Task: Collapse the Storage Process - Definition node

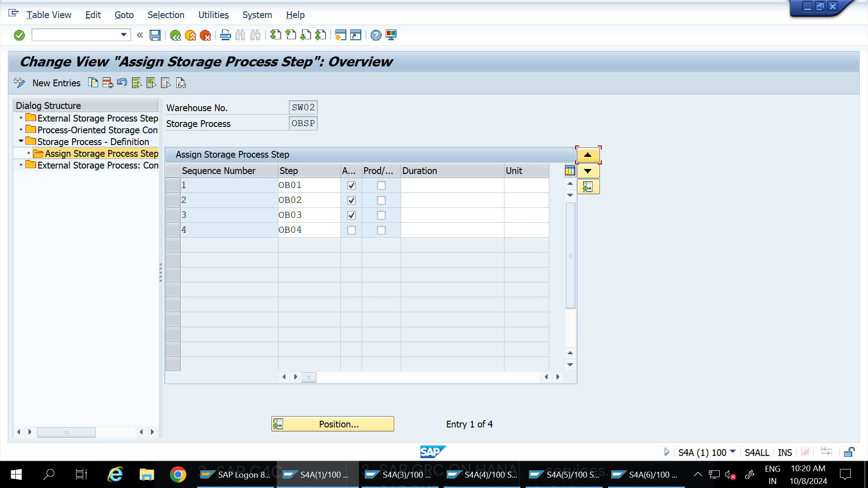Action: (x=21, y=141)
